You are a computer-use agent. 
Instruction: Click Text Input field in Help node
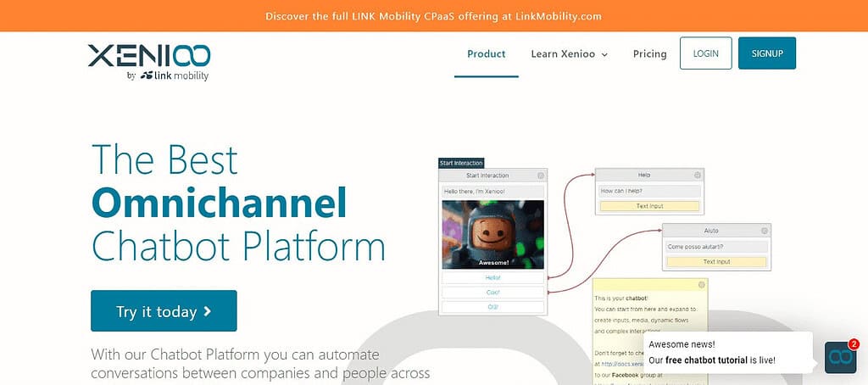(x=649, y=206)
